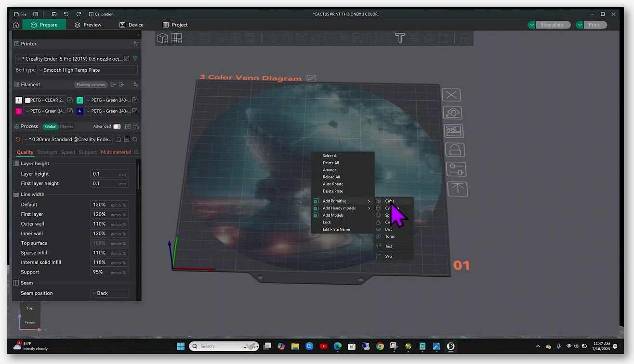This screenshot has width=634, height=364.
Task: Edit filament 2 preset via pencil icon
Action: (x=135, y=100)
